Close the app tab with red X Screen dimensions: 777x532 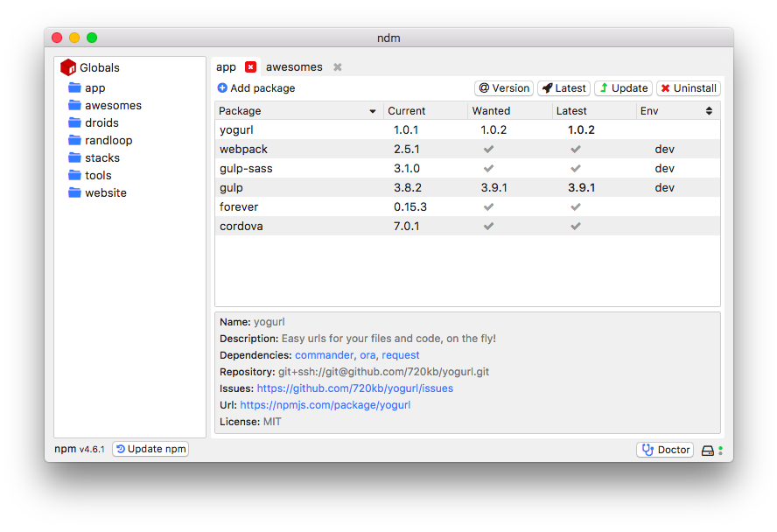pyautogui.click(x=251, y=66)
